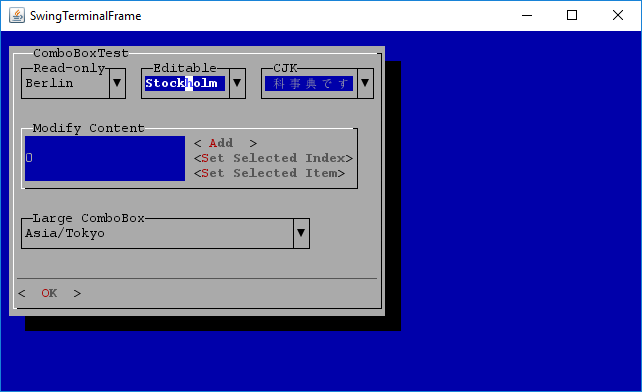Click the CJK combo box text field
This screenshot has height=392, width=642.
click(x=309, y=83)
